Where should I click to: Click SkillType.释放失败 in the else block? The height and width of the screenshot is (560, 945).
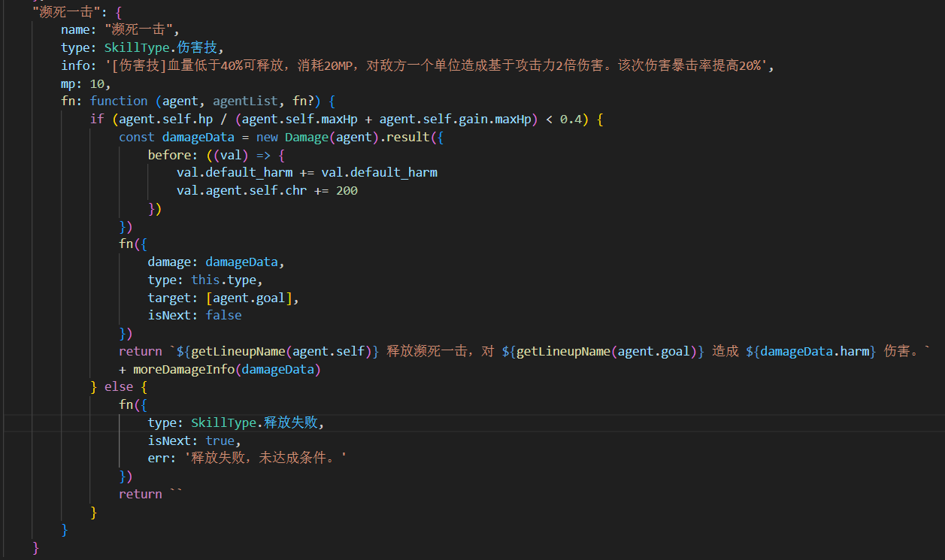coord(256,423)
